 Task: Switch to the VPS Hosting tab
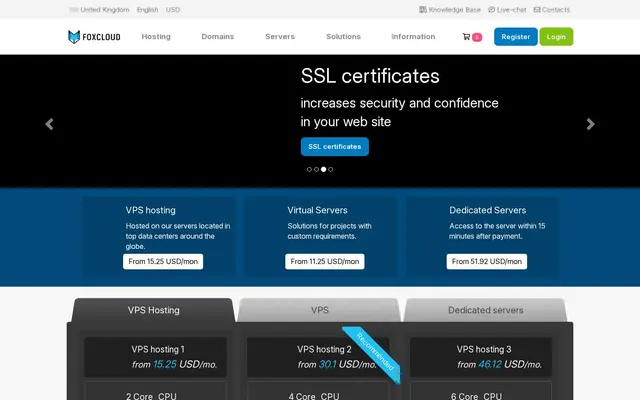click(x=153, y=310)
